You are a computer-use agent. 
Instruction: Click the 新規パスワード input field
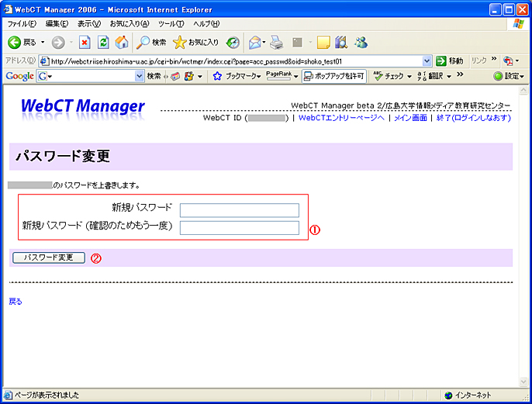[x=240, y=210]
